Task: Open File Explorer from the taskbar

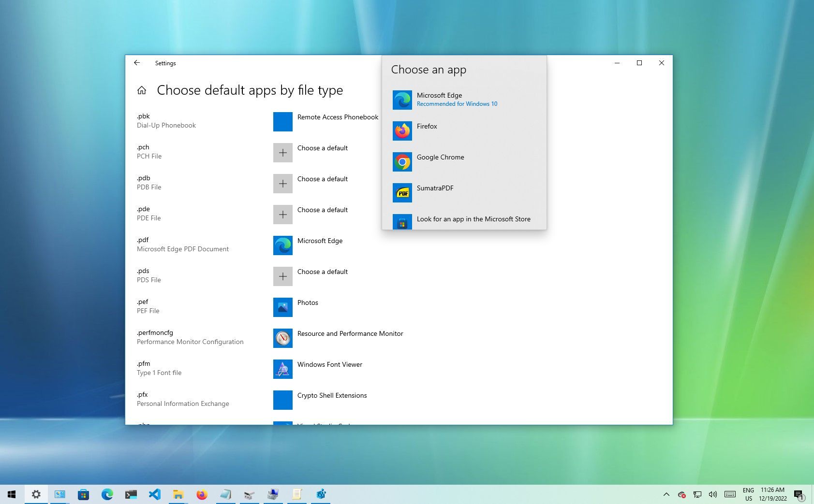Action: 178,494
